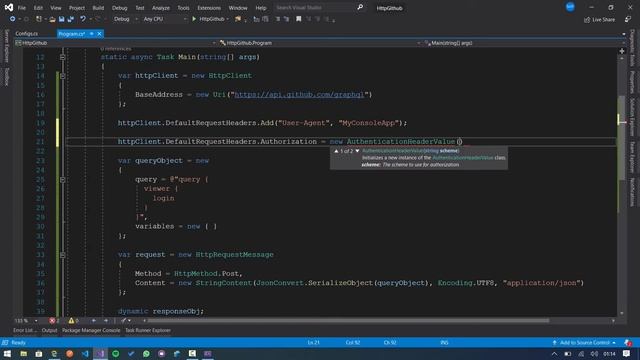Open the Any CPU platform dropdown
640x360 pixels.
point(165,19)
